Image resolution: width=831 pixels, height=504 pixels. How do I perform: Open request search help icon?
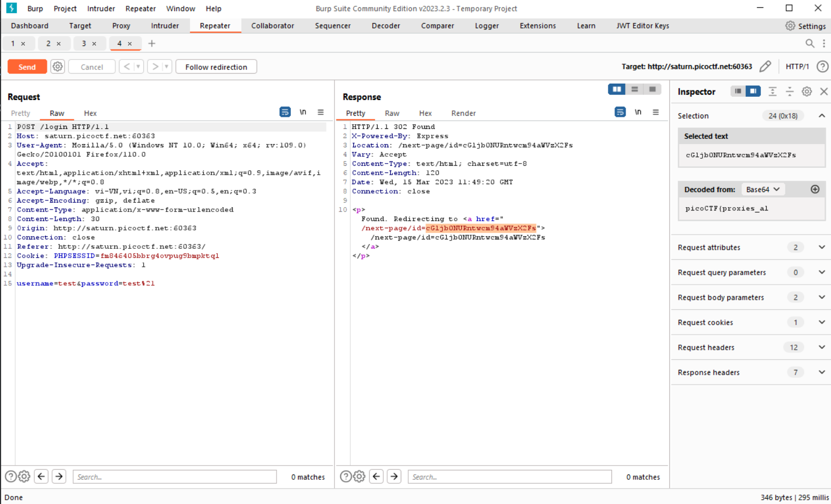tap(11, 477)
